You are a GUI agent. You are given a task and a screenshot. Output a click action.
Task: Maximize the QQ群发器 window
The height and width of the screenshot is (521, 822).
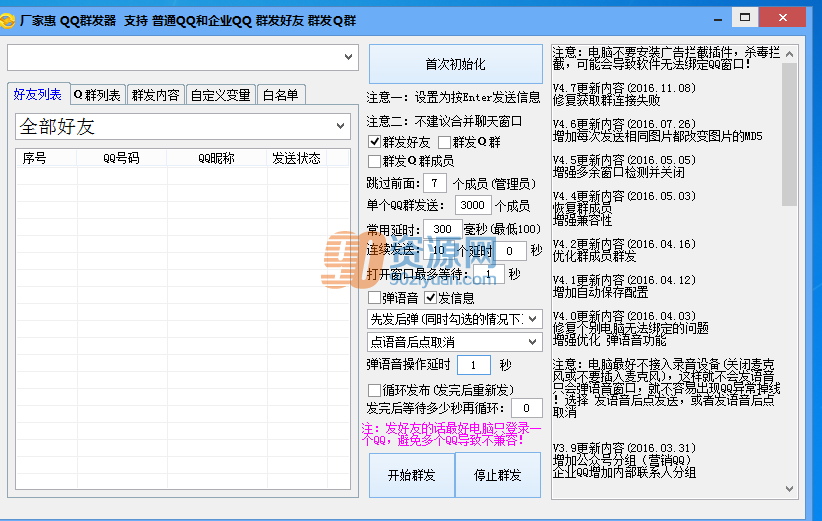coord(744,17)
